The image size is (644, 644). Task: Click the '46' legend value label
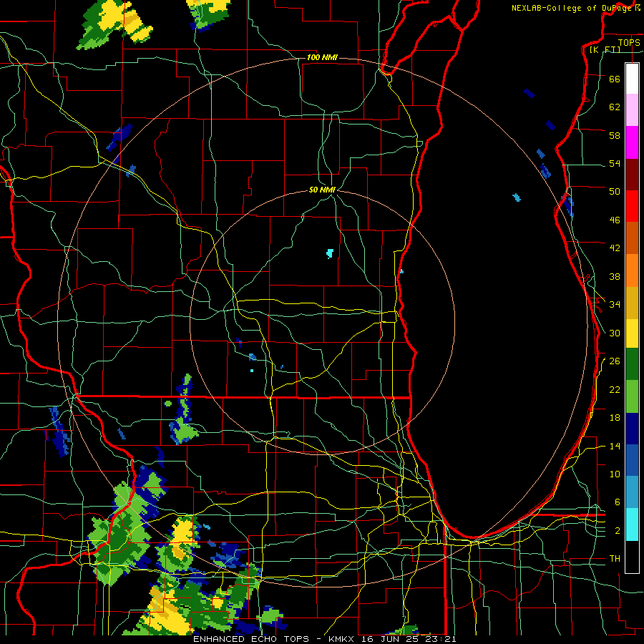click(615, 220)
